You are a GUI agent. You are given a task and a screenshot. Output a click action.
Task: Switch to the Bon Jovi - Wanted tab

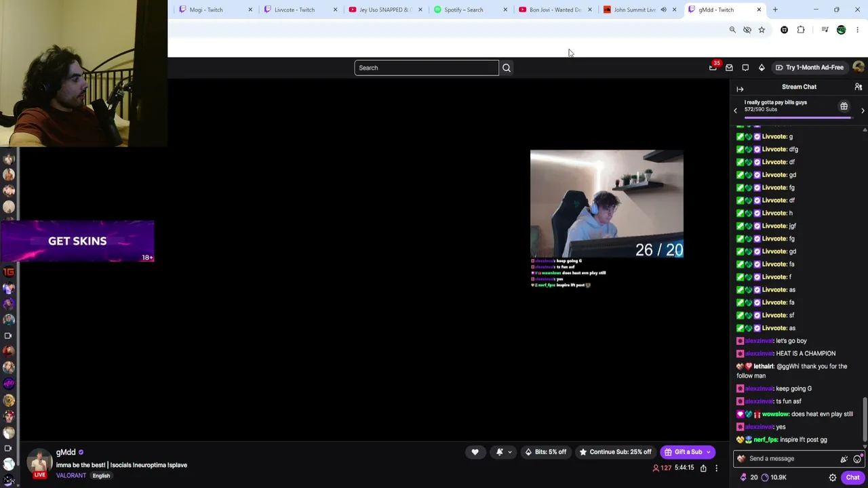click(x=555, y=9)
